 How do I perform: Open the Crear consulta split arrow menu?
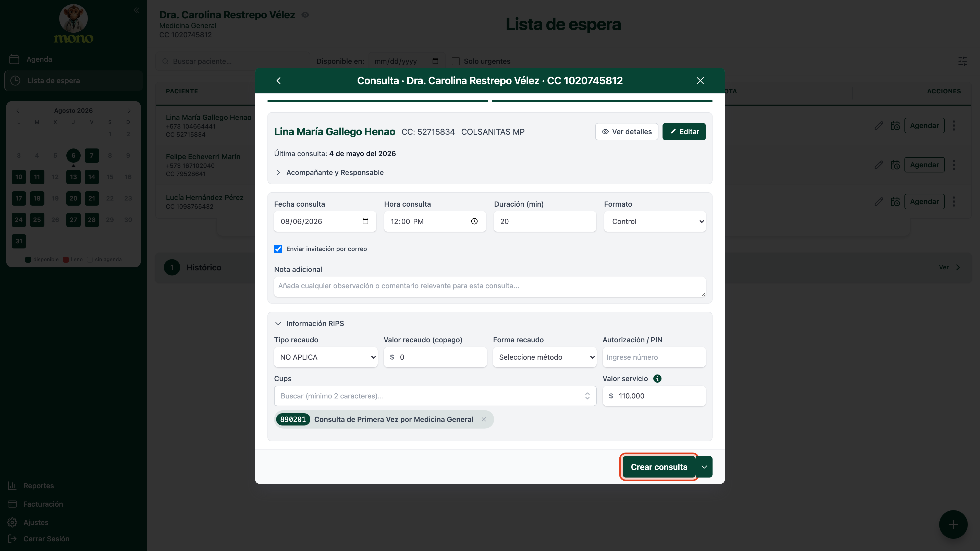click(704, 467)
